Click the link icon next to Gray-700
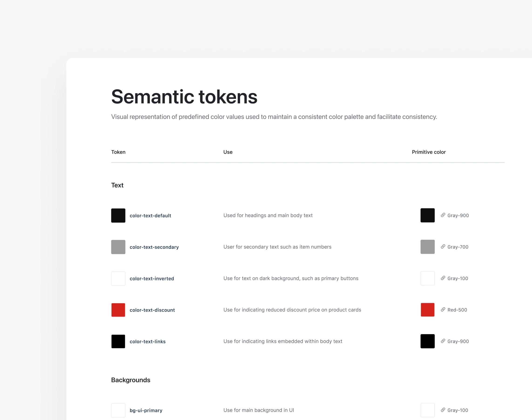This screenshot has height=420, width=532. click(443, 247)
